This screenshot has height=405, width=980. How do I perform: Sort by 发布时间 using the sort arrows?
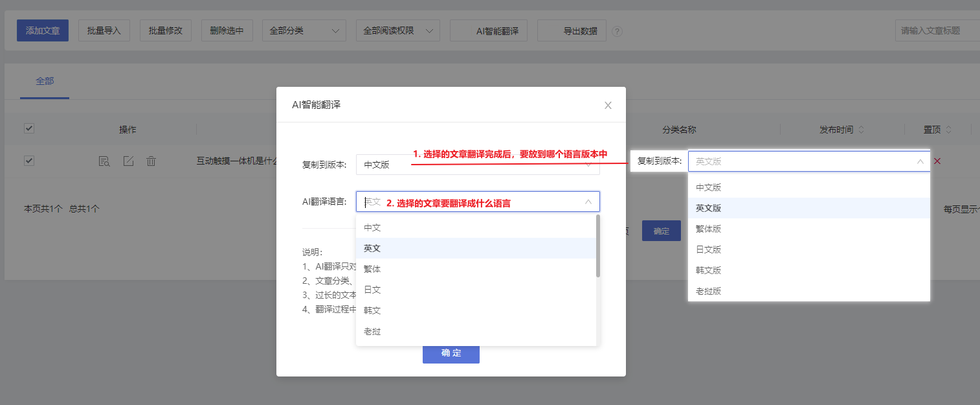861,130
